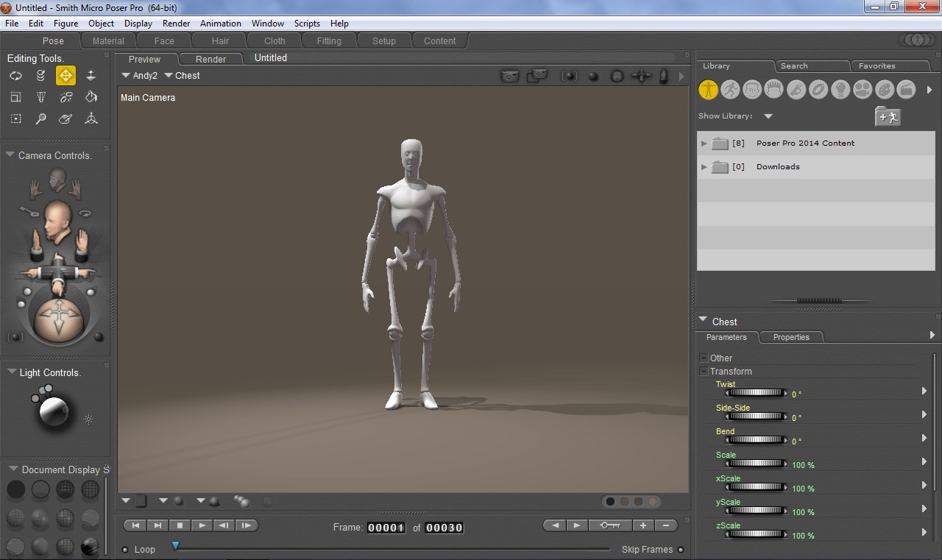Toggle the texture shaded display style sphere
The height and width of the screenshot is (560, 942).
pyautogui.click(x=90, y=547)
